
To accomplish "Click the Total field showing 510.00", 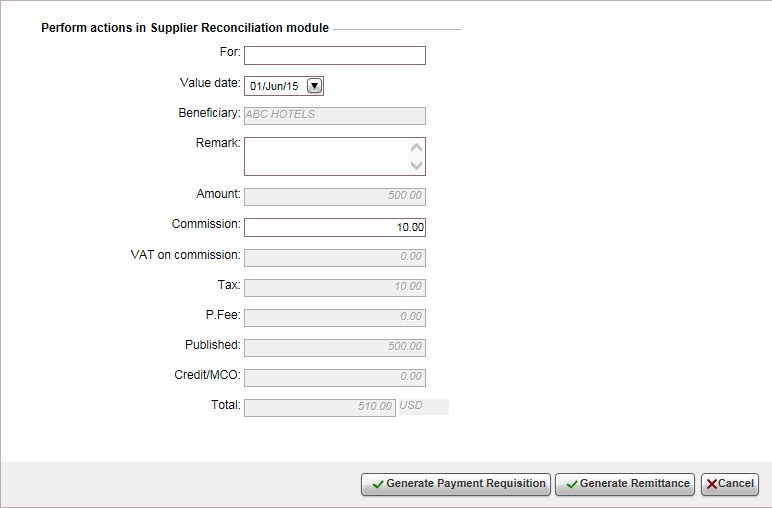I will pyautogui.click(x=320, y=408).
